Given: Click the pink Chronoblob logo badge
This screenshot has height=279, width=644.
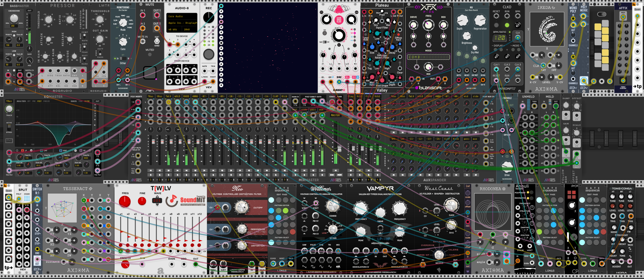Looking at the screenshot, I should pos(339,20).
